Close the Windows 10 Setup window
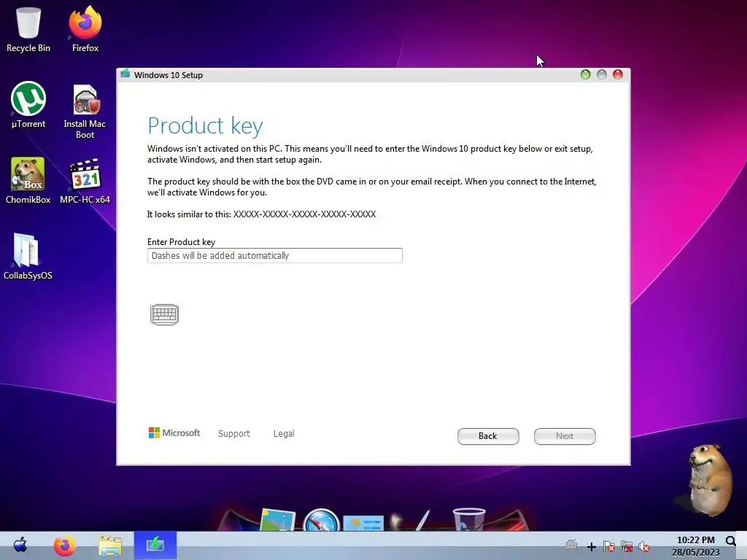Image resolution: width=747 pixels, height=560 pixels. tap(618, 74)
